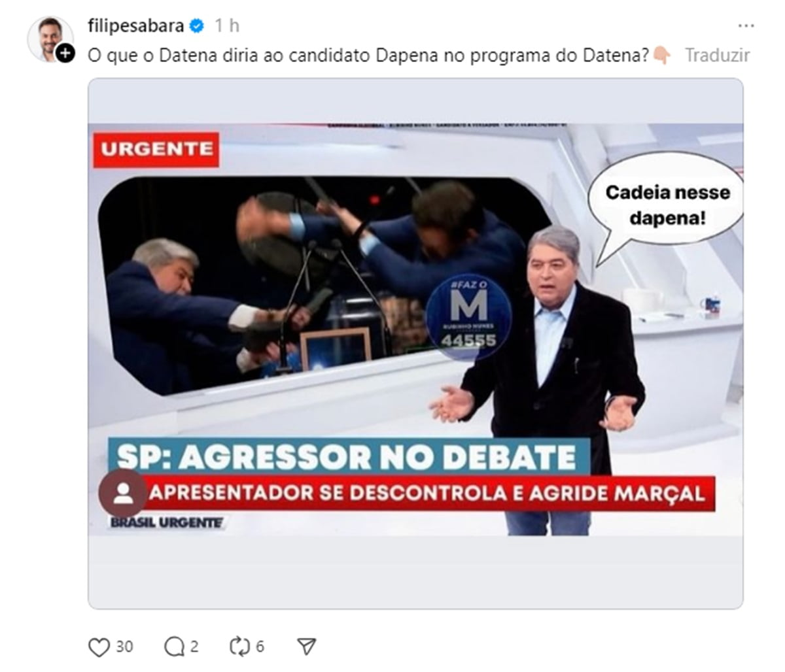The image size is (785, 672).
Task: Like the post with the heart icon
Action: tap(99, 647)
